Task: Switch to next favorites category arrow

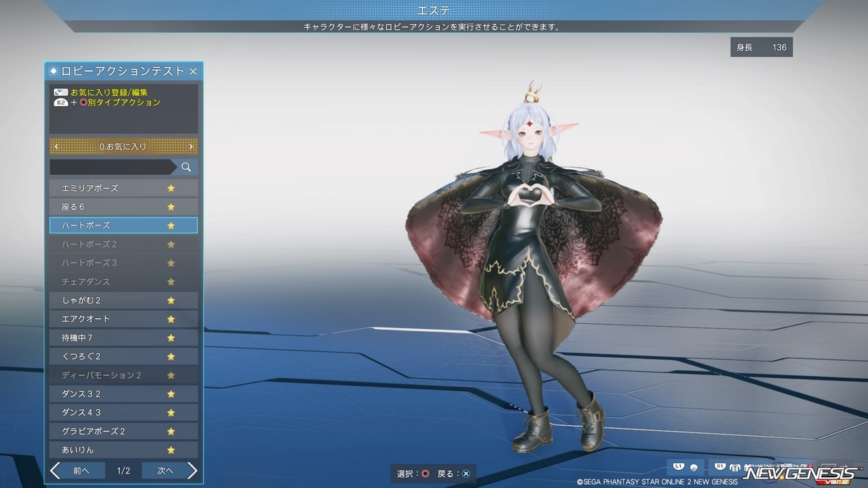Action: point(191,147)
